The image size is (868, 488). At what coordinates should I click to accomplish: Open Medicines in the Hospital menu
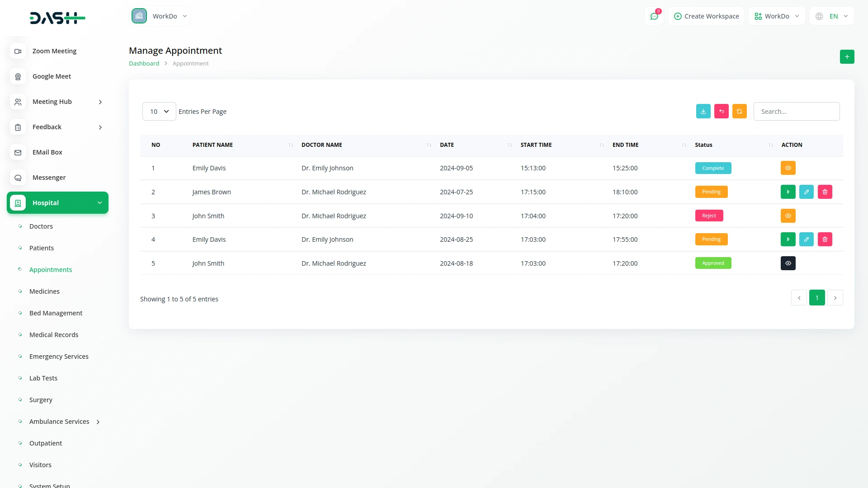[x=44, y=291]
